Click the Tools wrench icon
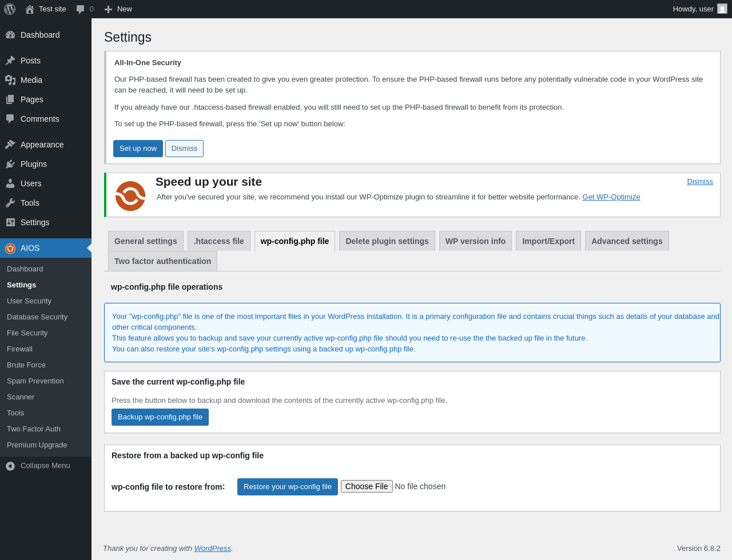Viewport: 732px width, 560px height. (10, 203)
